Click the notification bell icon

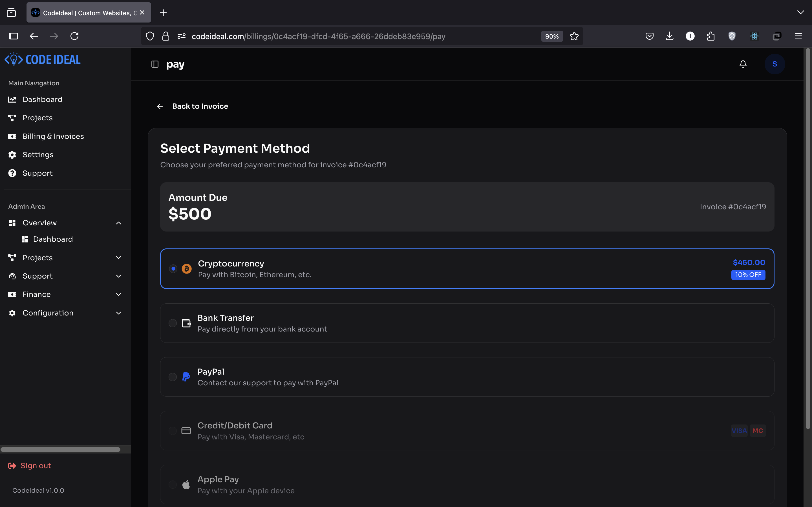pyautogui.click(x=743, y=64)
